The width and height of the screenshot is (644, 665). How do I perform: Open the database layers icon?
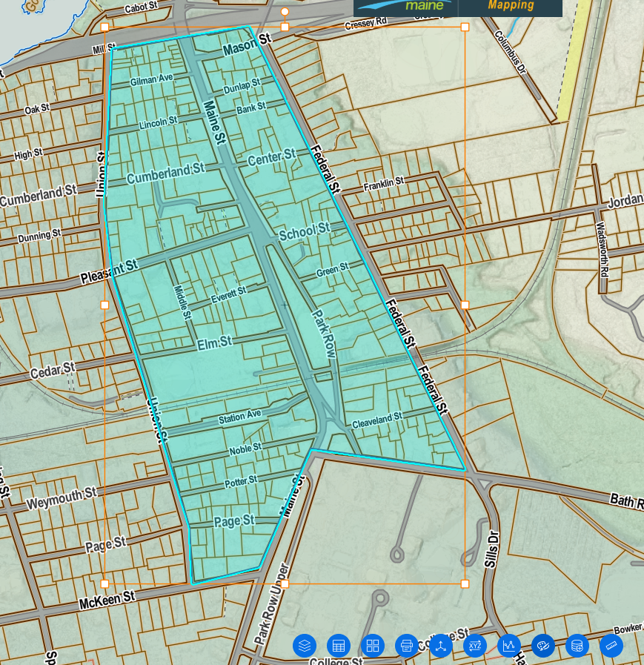point(577,646)
